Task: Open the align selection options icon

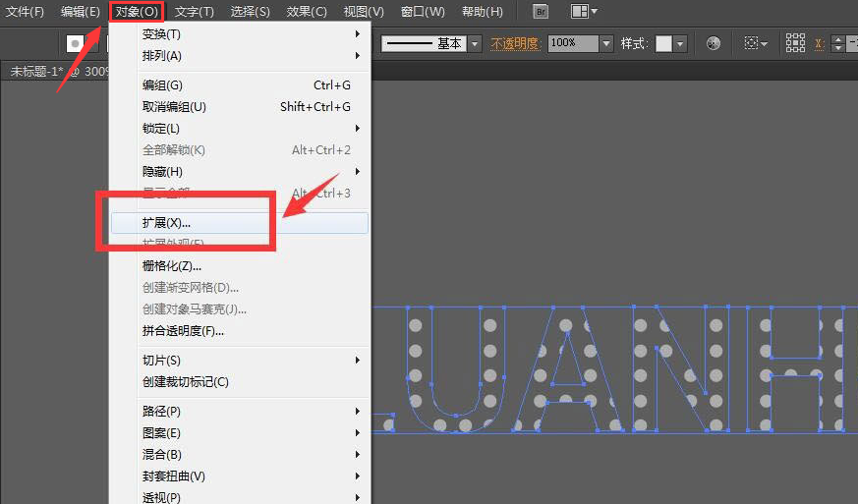Action: (755, 43)
